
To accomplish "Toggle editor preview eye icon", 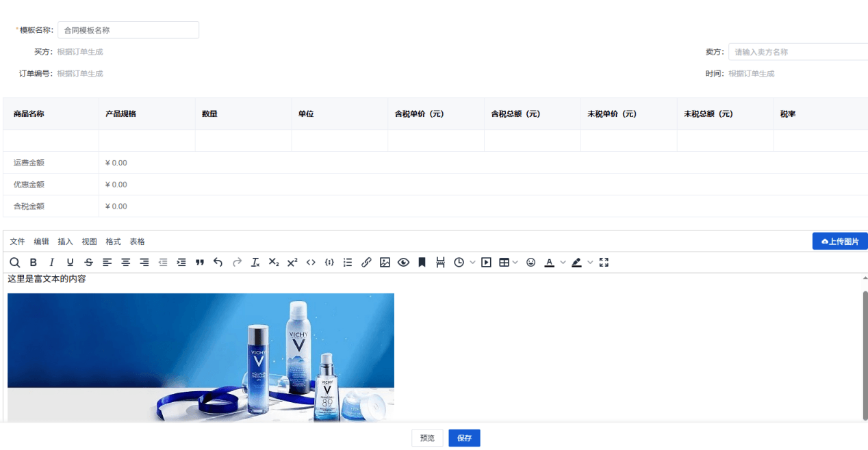I will tap(403, 262).
